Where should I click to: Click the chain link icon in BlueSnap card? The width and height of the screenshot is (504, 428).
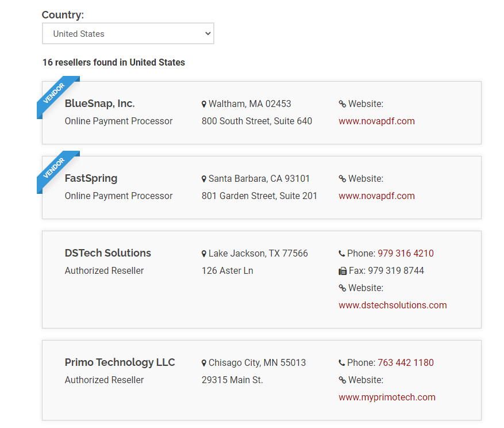[x=343, y=104]
